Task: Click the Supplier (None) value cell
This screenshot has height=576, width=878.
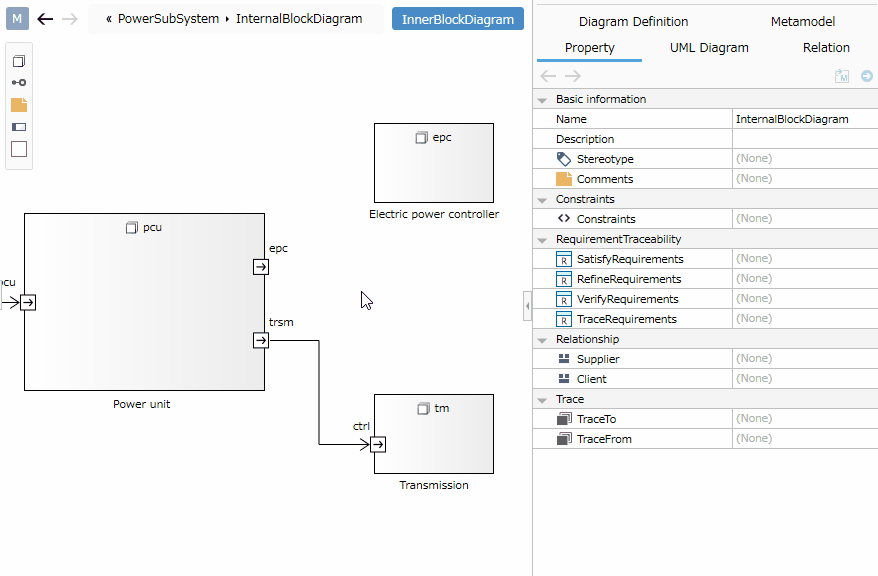Action: click(805, 359)
